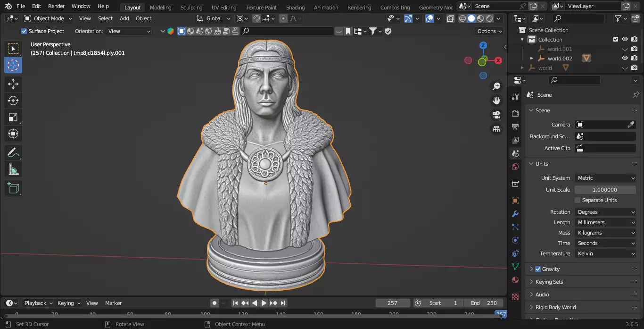Open the Render menu
Screen dimensions: 644x329
(56, 6)
